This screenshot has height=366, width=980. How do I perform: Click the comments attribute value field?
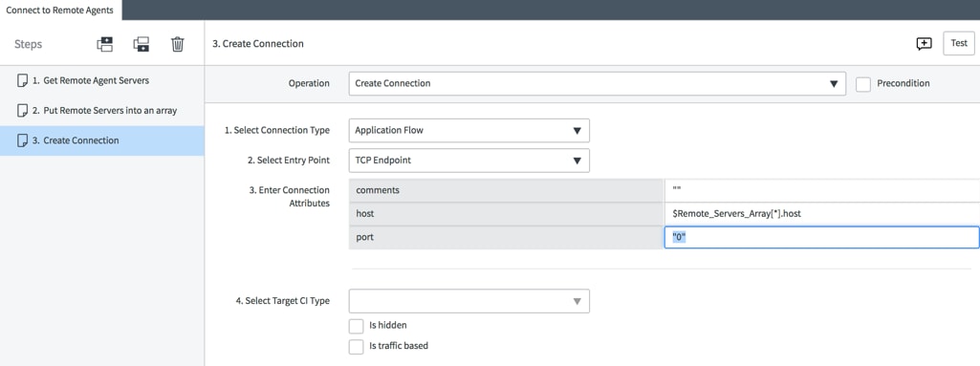pos(822,190)
